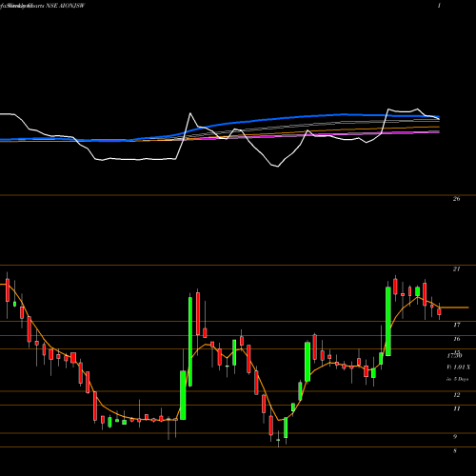
Task: Select the last red candlestick on the chart
Action: point(439,311)
